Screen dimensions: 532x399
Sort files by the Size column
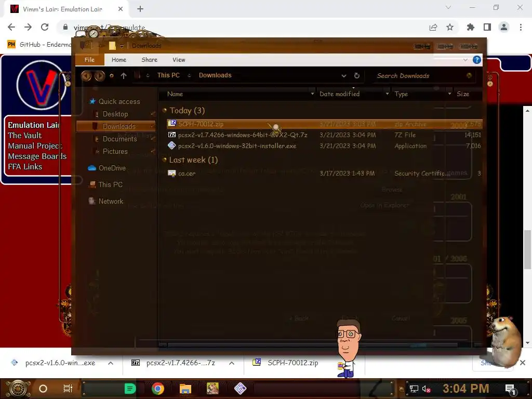coord(463,94)
